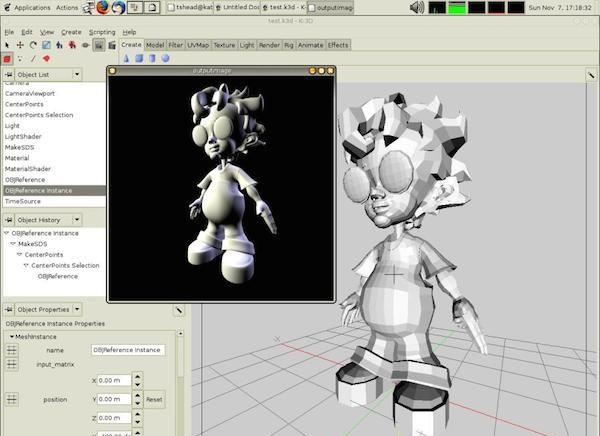Select CameraViewport in the Object List
600x436 pixels.
(x=30, y=93)
